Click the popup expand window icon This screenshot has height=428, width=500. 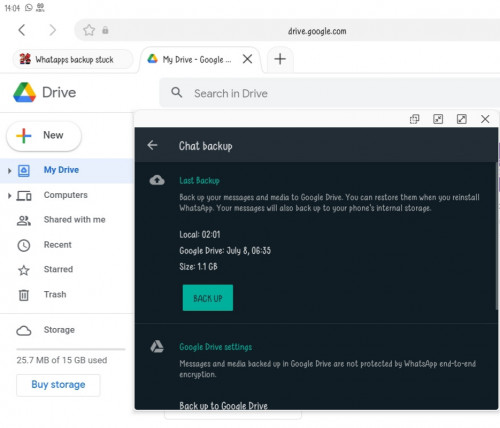pyautogui.click(x=462, y=119)
